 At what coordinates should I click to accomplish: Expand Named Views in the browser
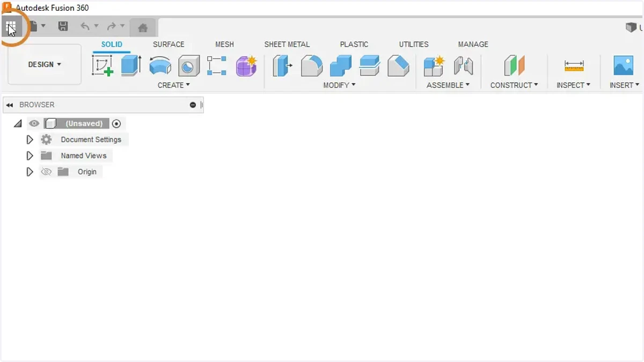point(30,156)
